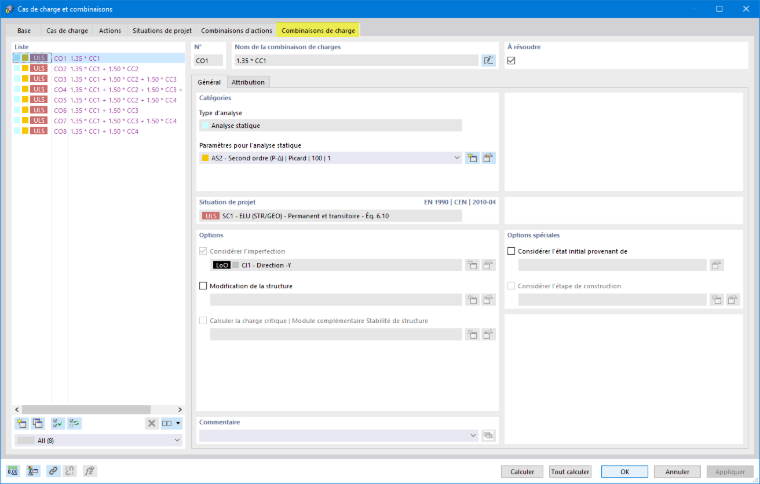Click edit stability analysis settings icon
The height and width of the screenshot is (484, 760).
point(488,334)
